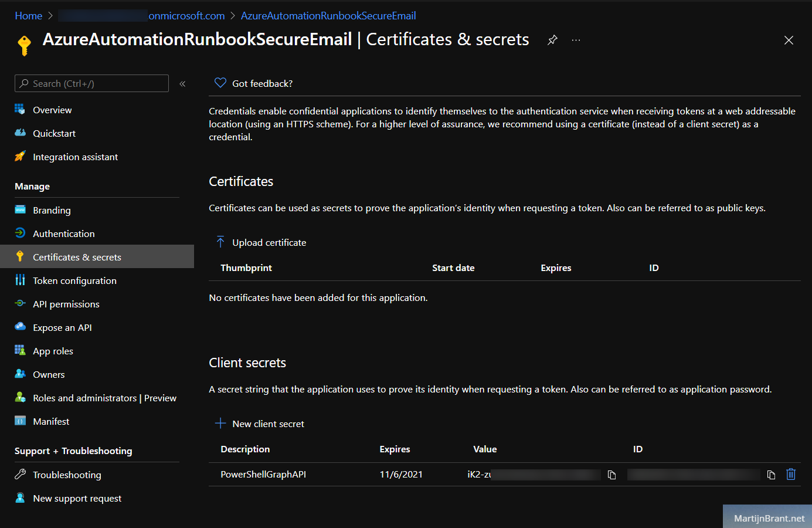Screen dimensions: 812x528
Task: Select the PowerShellGraphAPI description cell
Action: click(263, 474)
